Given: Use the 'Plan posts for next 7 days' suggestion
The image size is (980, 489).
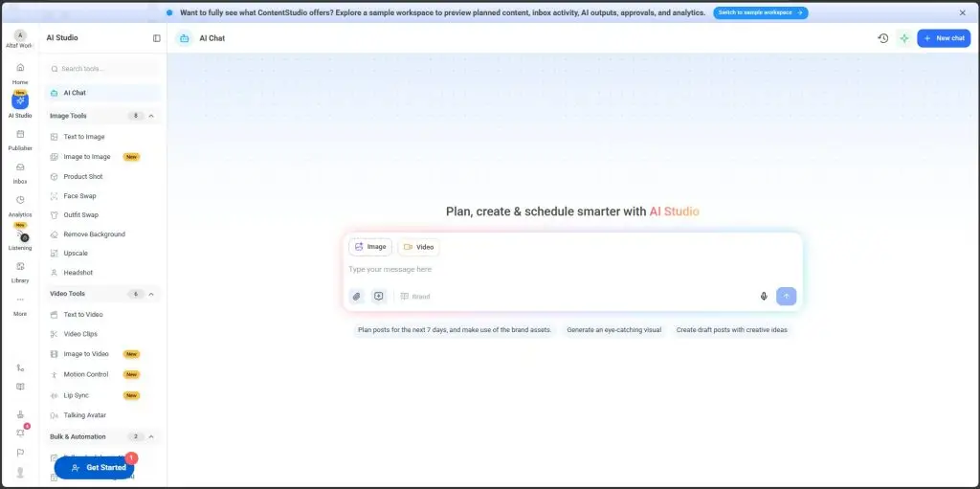Looking at the screenshot, I should tap(455, 329).
